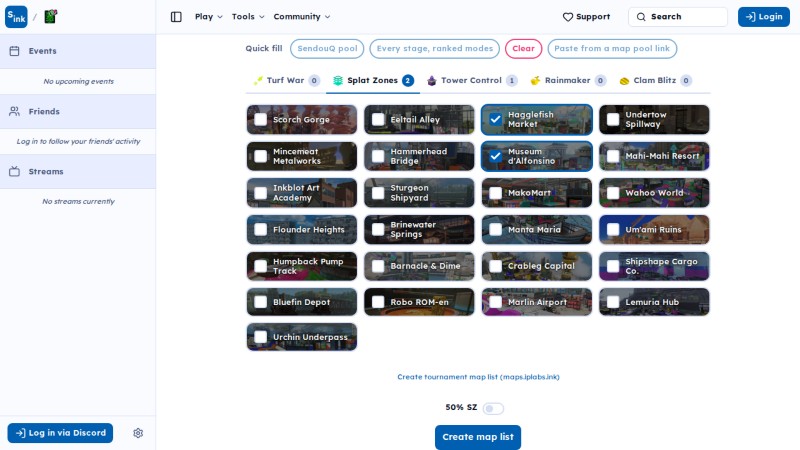Expand the Tools menu

click(x=248, y=17)
